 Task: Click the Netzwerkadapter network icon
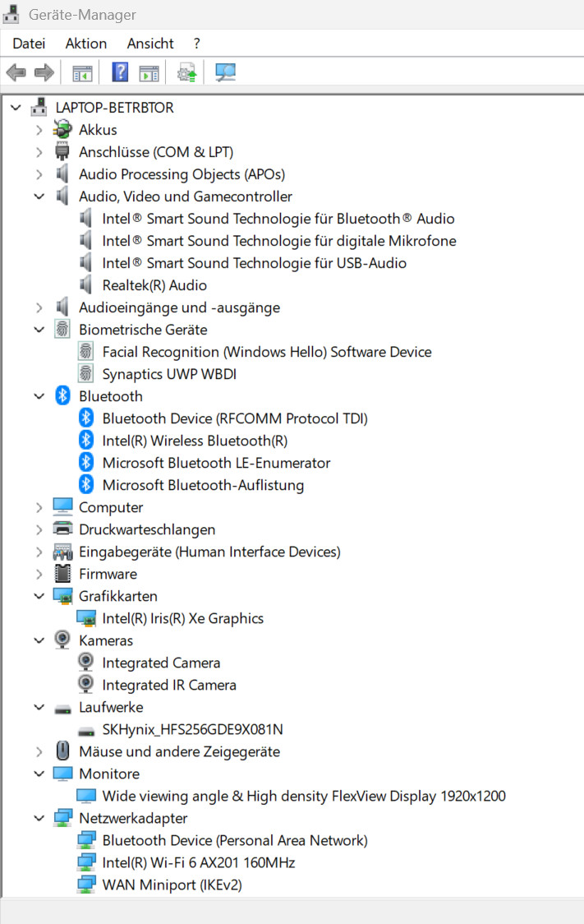pos(62,818)
